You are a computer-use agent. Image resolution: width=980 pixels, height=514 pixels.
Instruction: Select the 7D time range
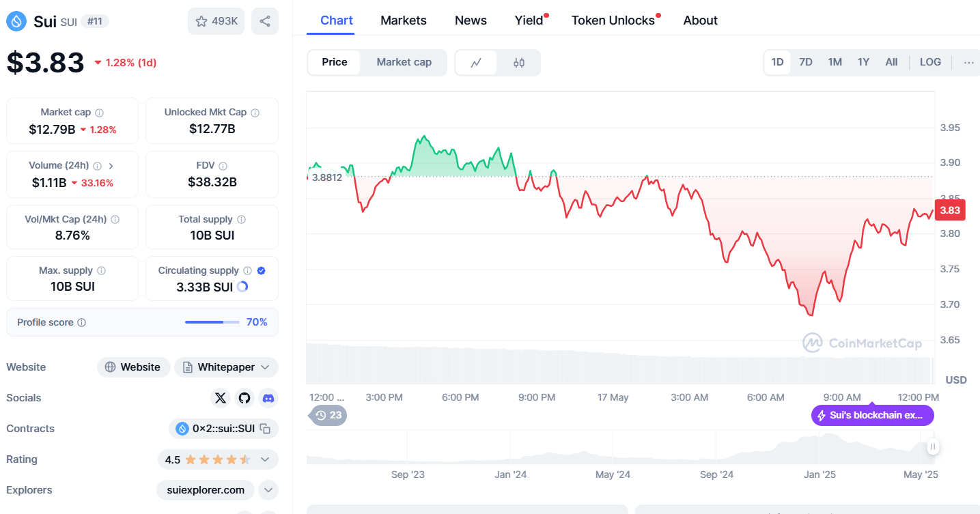(806, 62)
